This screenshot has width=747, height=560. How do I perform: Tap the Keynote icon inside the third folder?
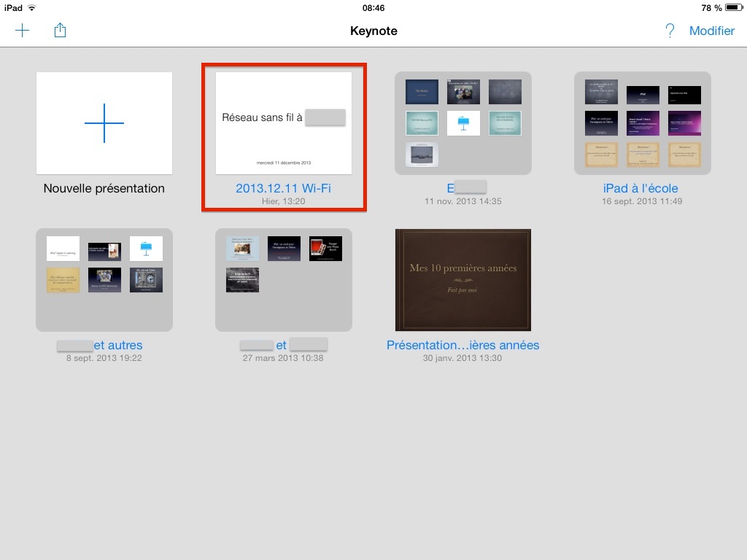pyautogui.click(x=463, y=122)
